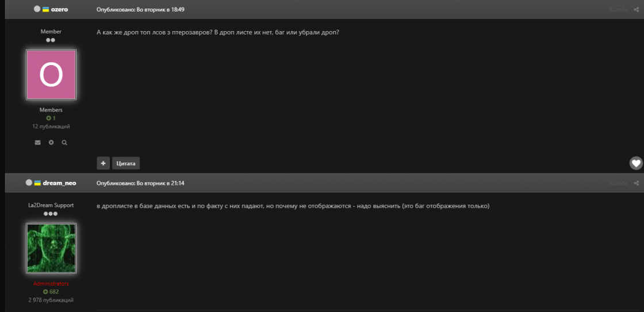
Task: Click the share icon on ozero's post
Action: point(637,10)
